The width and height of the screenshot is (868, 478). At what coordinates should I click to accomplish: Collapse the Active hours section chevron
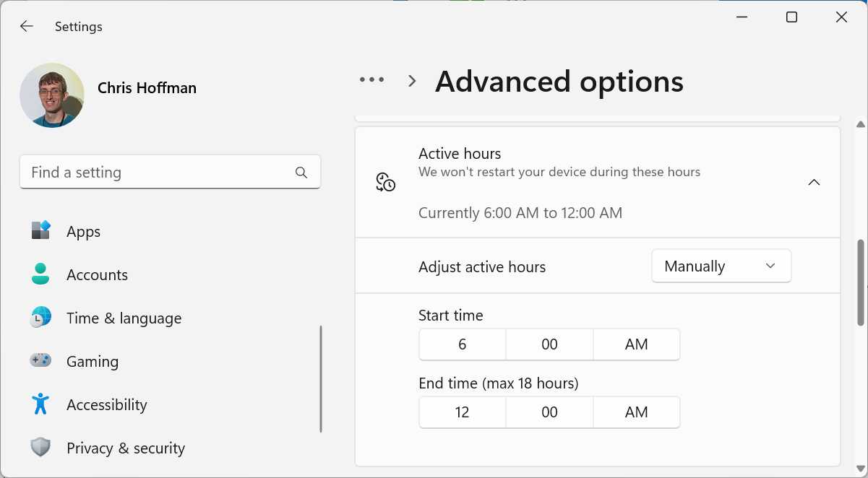(814, 183)
